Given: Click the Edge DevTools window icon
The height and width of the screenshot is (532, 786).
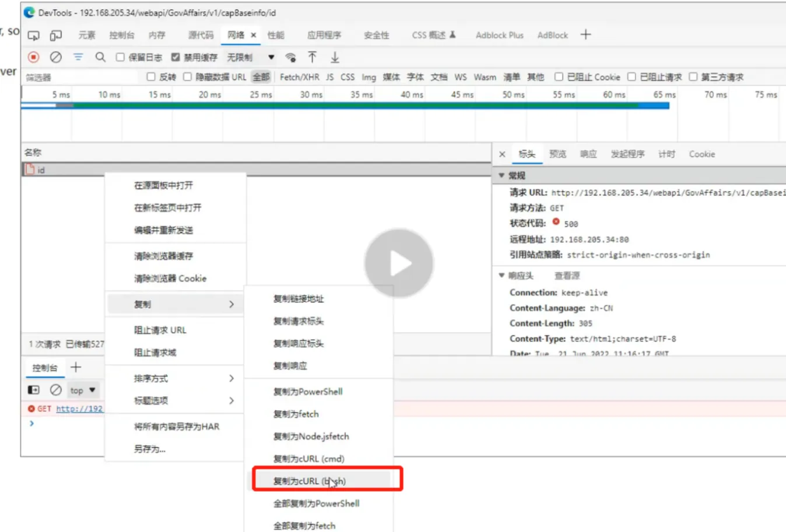Looking at the screenshot, I should pyautogui.click(x=29, y=12).
